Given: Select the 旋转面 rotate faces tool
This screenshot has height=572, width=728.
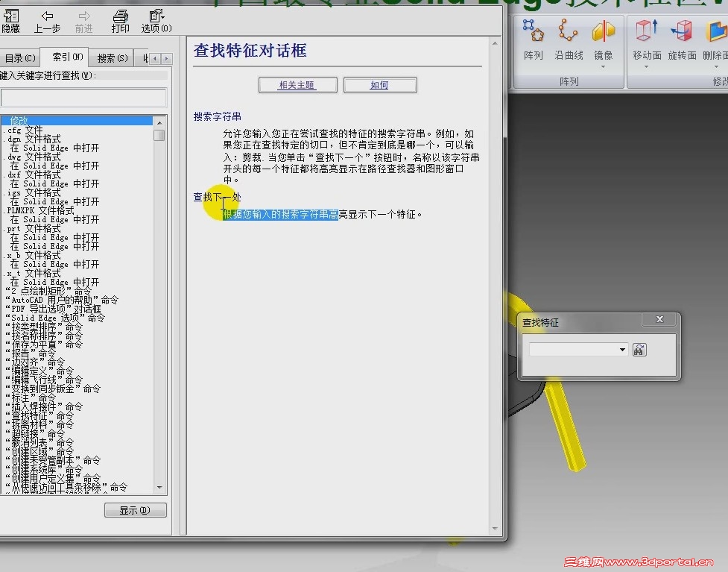Looking at the screenshot, I should coord(682,40).
